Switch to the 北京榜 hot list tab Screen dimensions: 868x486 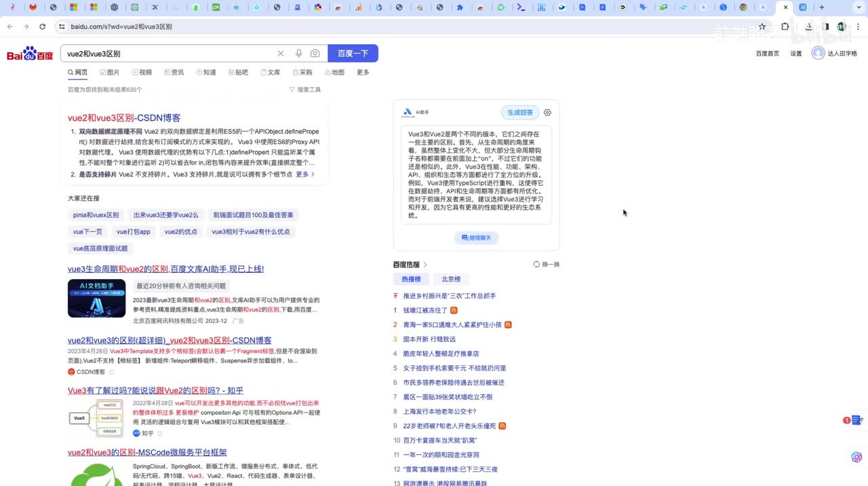[451, 279]
